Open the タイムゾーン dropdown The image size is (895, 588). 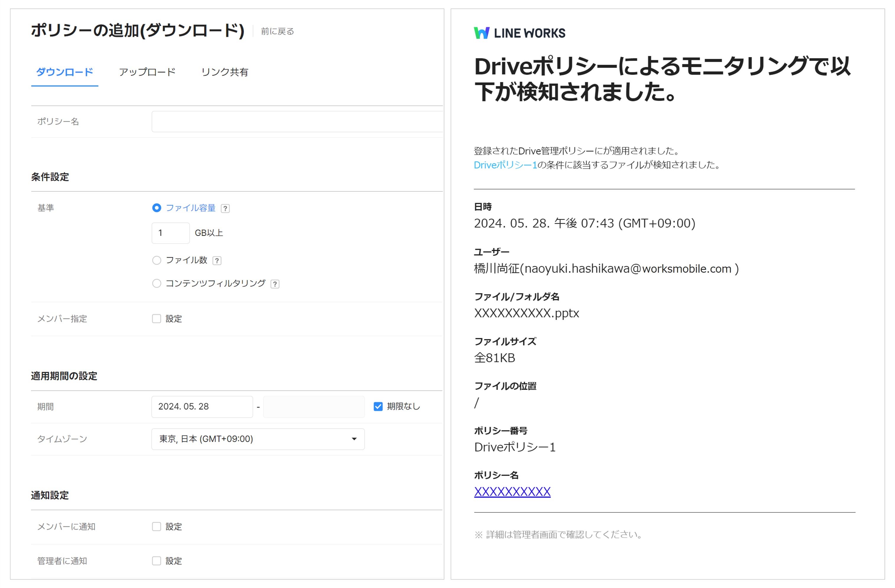(x=258, y=439)
